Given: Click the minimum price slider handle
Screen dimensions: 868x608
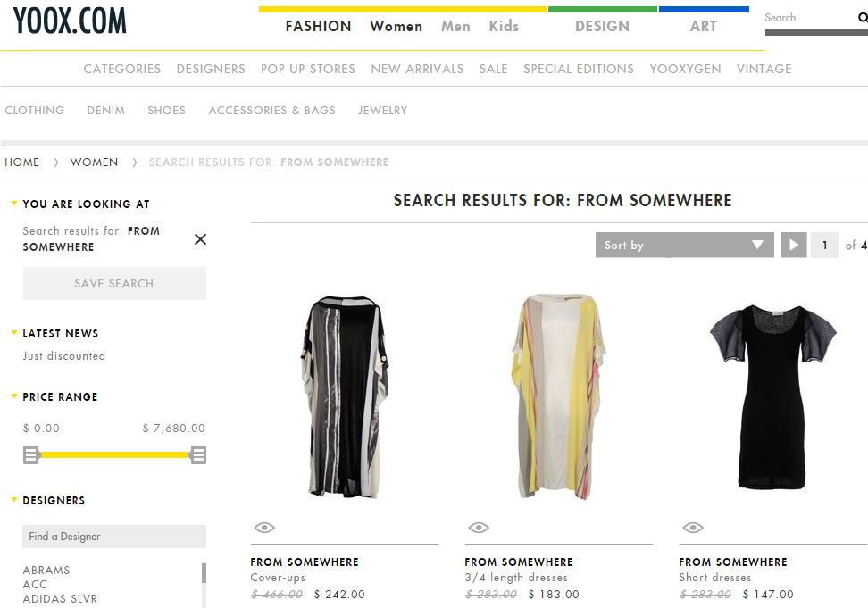Looking at the screenshot, I should click(31, 454).
